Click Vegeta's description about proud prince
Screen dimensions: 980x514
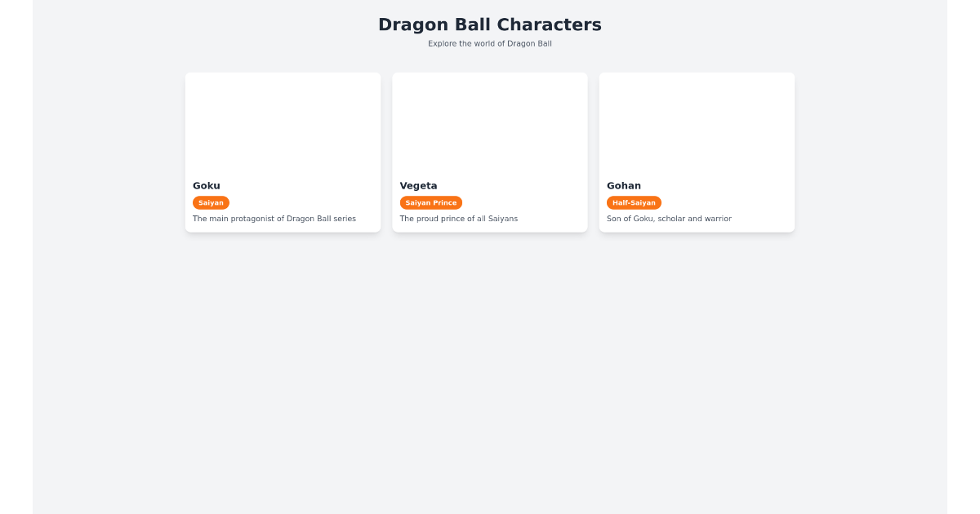click(x=458, y=218)
